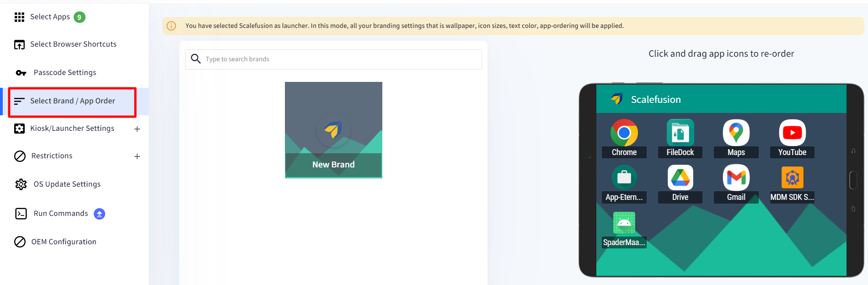Click the Kiosk/Launcher Settings label
This screenshot has width=868, height=285.
[x=72, y=129]
